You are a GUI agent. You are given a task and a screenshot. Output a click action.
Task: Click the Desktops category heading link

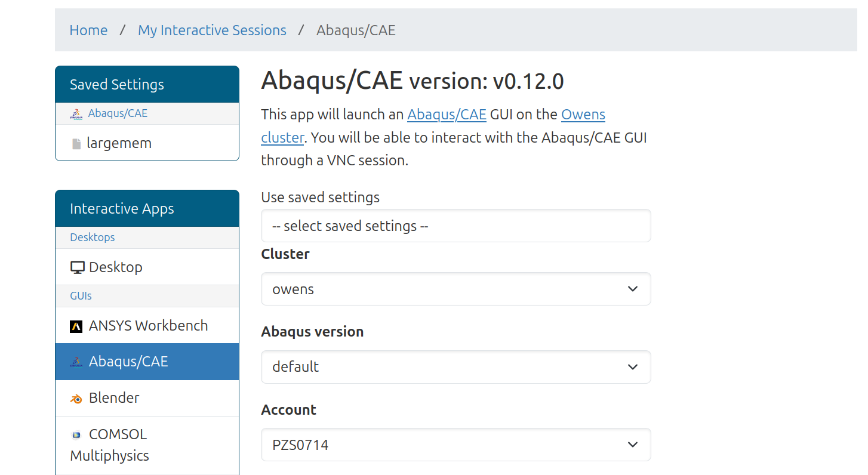pos(92,237)
